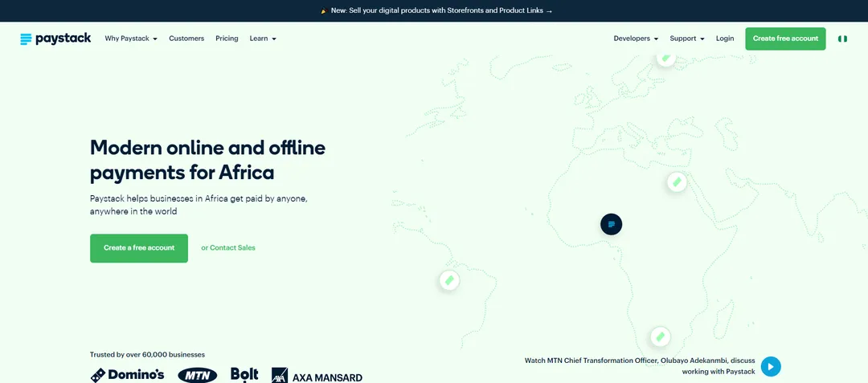Click the green map marker near Egypt
Image resolution: width=868 pixels, height=383 pixels.
click(x=677, y=181)
